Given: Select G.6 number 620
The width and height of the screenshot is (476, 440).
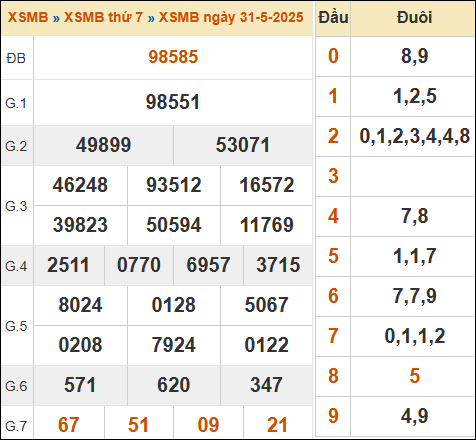Looking at the screenshot, I should tap(174, 385).
